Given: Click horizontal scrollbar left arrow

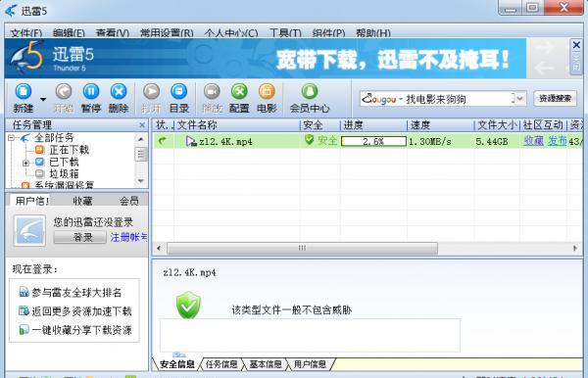Looking at the screenshot, I should click(x=159, y=248).
